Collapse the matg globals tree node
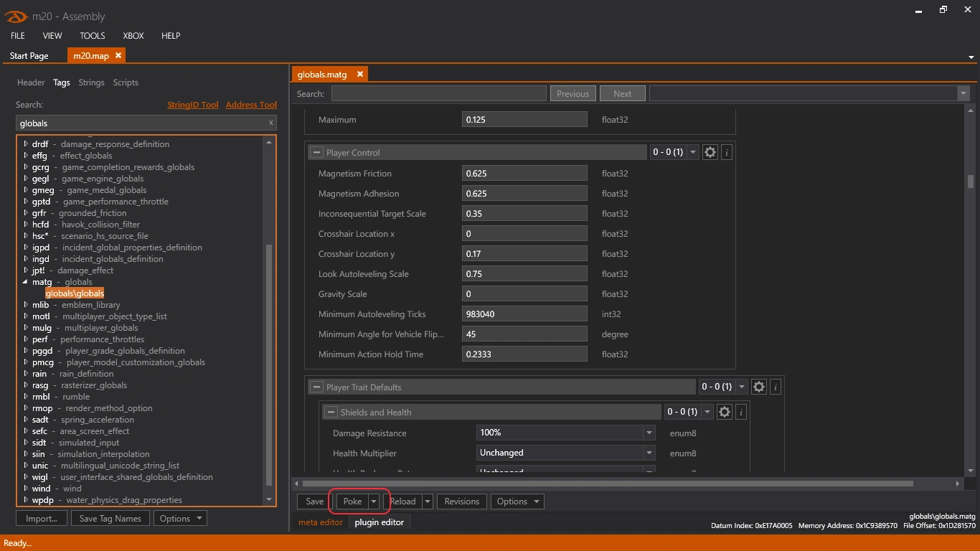Image resolution: width=980 pixels, height=551 pixels. click(24, 282)
